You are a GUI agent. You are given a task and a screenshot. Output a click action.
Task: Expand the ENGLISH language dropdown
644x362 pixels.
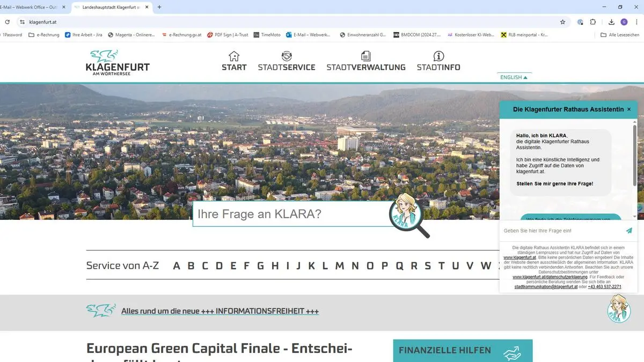(x=514, y=77)
